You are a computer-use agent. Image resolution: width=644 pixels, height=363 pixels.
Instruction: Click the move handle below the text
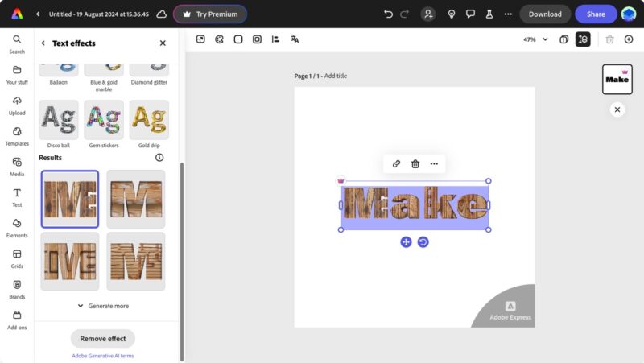coord(406,241)
